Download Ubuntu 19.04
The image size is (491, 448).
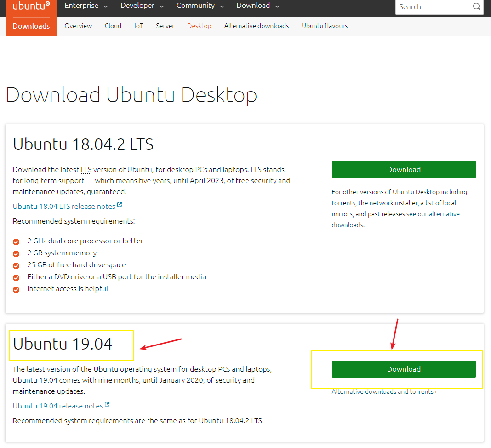coord(404,369)
